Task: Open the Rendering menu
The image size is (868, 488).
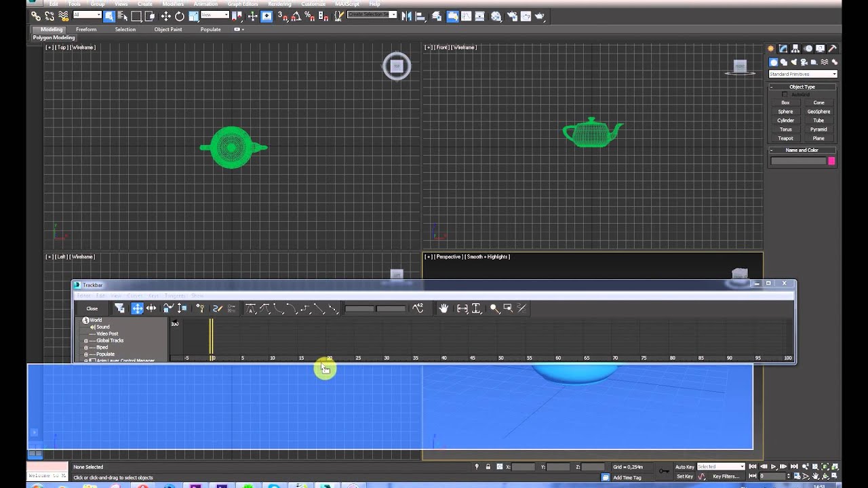Action: 279,4
